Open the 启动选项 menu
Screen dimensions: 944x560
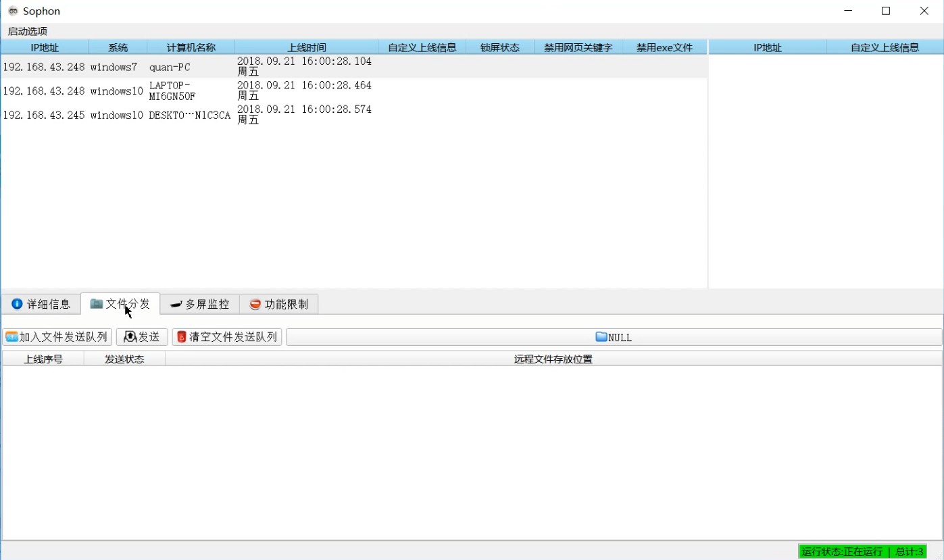[x=28, y=31]
